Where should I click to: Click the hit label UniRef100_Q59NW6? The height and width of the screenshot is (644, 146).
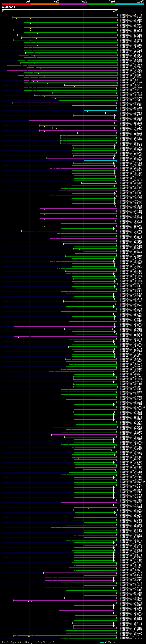[x=131, y=578]
